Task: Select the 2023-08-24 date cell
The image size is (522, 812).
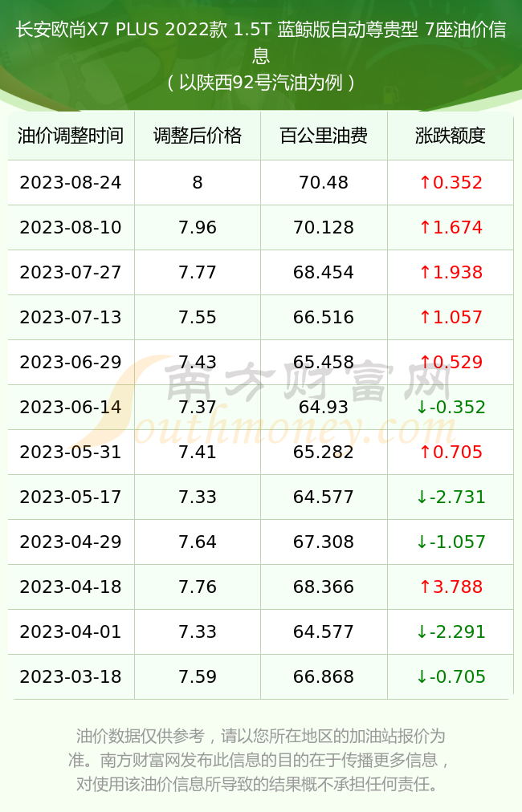Action: point(71,182)
